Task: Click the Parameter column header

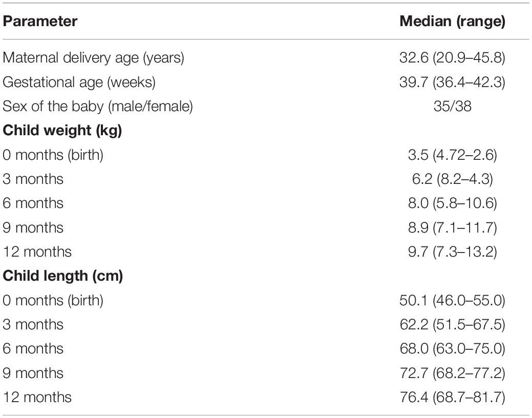Action: [40, 22]
